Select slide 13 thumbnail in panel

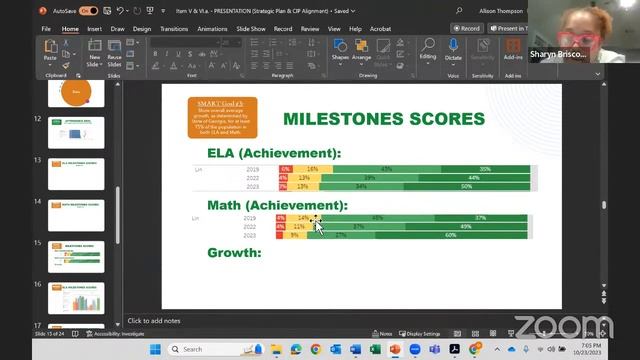pyautogui.click(x=76, y=174)
